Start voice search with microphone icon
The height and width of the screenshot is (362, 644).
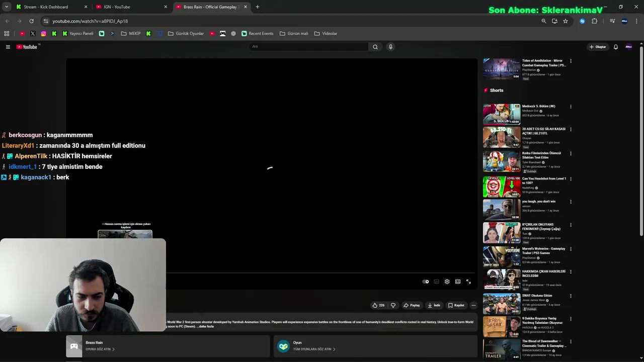point(390,47)
